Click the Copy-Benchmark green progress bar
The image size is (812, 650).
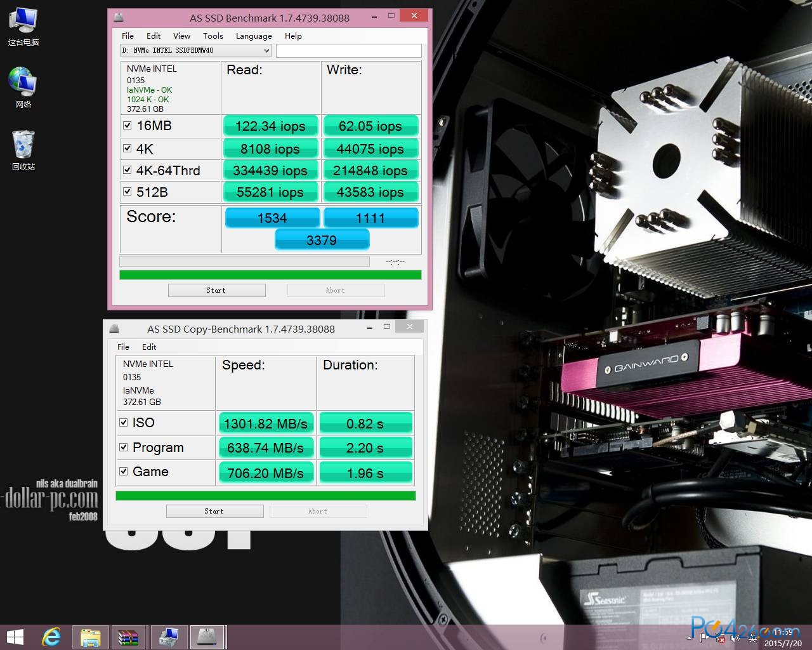point(265,496)
